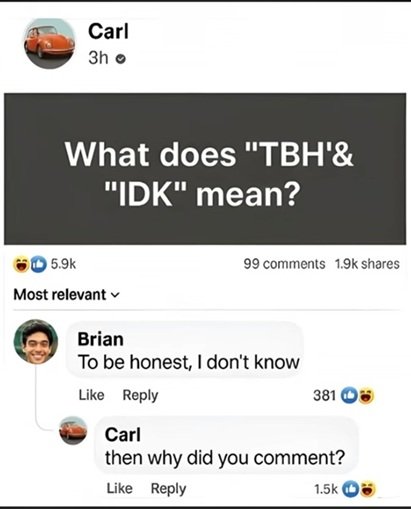Click the laughing emoji beside 1.5k reactions
The height and width of the screenshot is (509, 411).
pyautogui.click(x=367, y=489)
